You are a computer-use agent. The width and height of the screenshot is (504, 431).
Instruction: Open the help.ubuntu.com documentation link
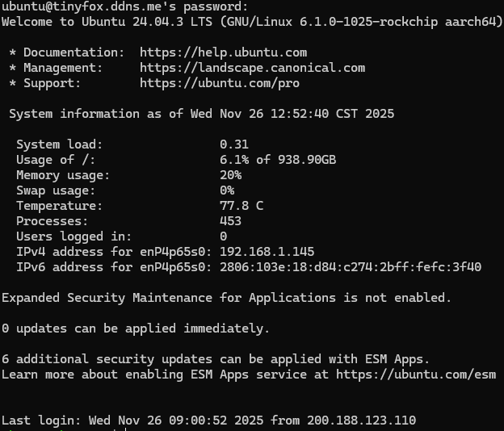[x=223, y=52]
